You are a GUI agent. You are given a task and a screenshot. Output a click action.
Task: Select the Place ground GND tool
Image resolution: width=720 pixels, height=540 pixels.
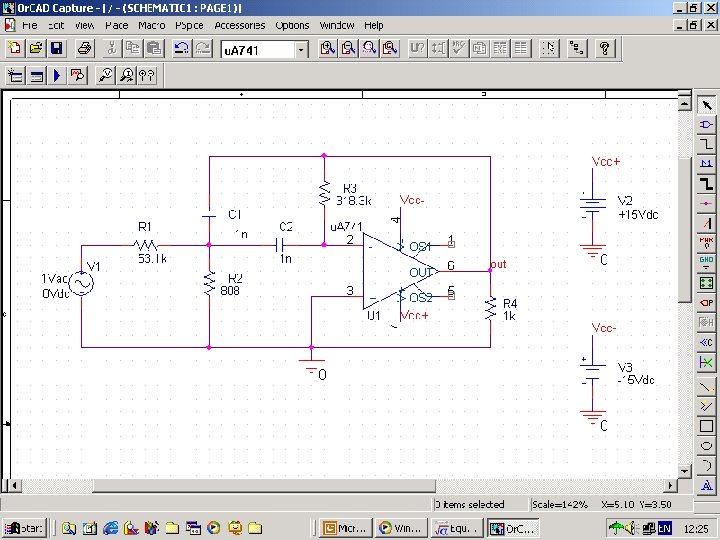click(706, 262)
